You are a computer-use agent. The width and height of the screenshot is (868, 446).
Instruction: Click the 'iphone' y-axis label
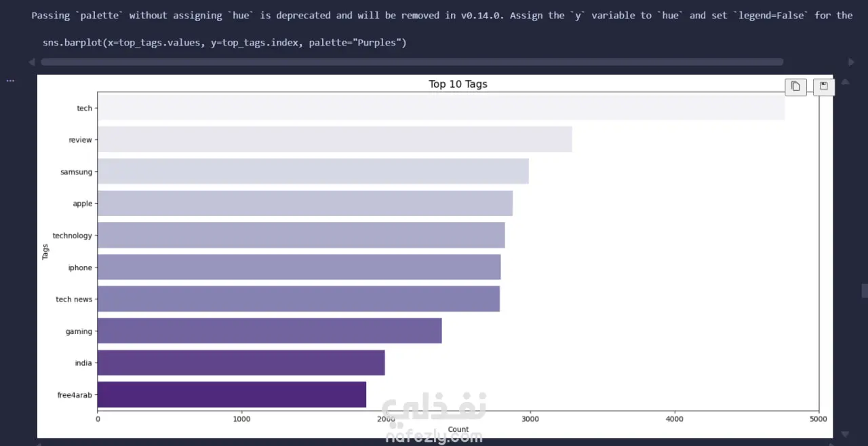pyautogui.click(x=80, y=267)
